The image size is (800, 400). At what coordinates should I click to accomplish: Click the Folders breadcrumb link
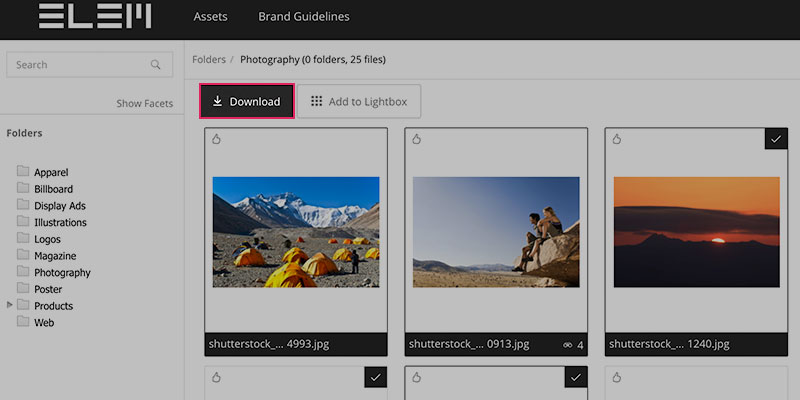[x=209, y=60]
